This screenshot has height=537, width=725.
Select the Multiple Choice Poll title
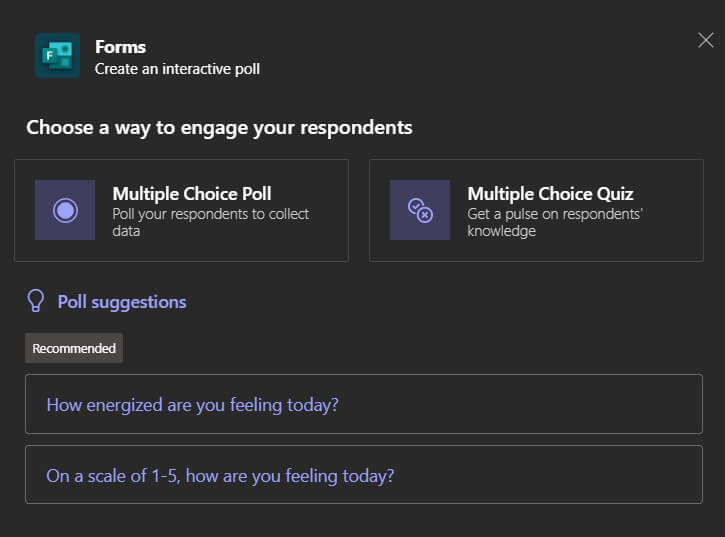coord(191,194)
